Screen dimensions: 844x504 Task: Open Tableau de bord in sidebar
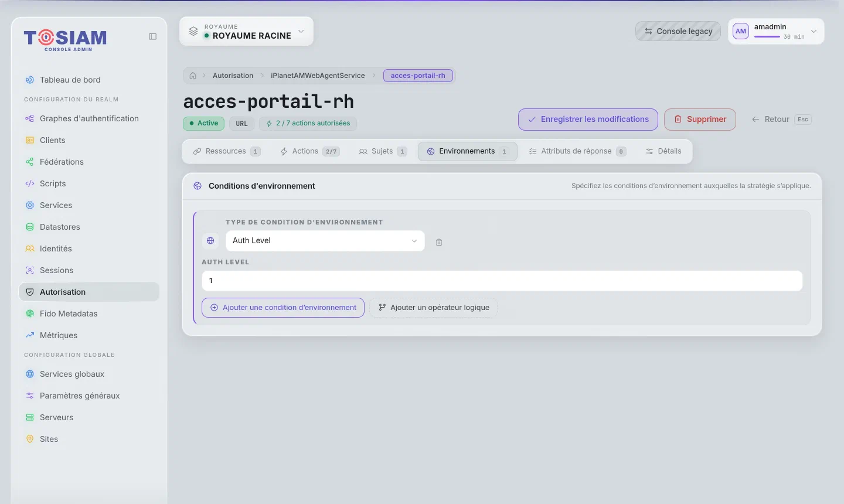89,80
